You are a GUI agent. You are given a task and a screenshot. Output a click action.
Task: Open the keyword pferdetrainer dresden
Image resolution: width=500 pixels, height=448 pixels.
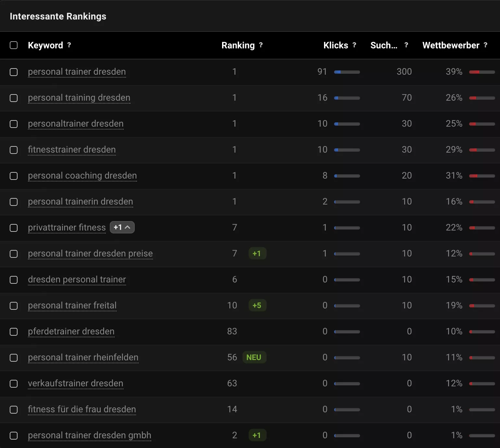(71, 331)
